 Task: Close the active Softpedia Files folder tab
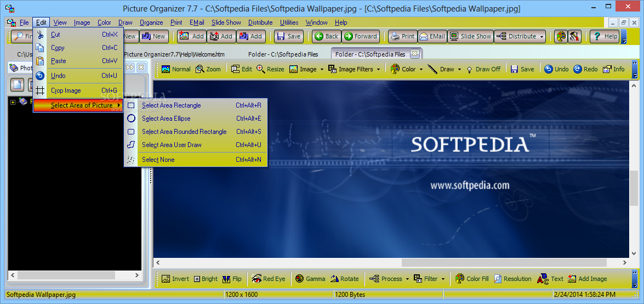tap(414, 53)
